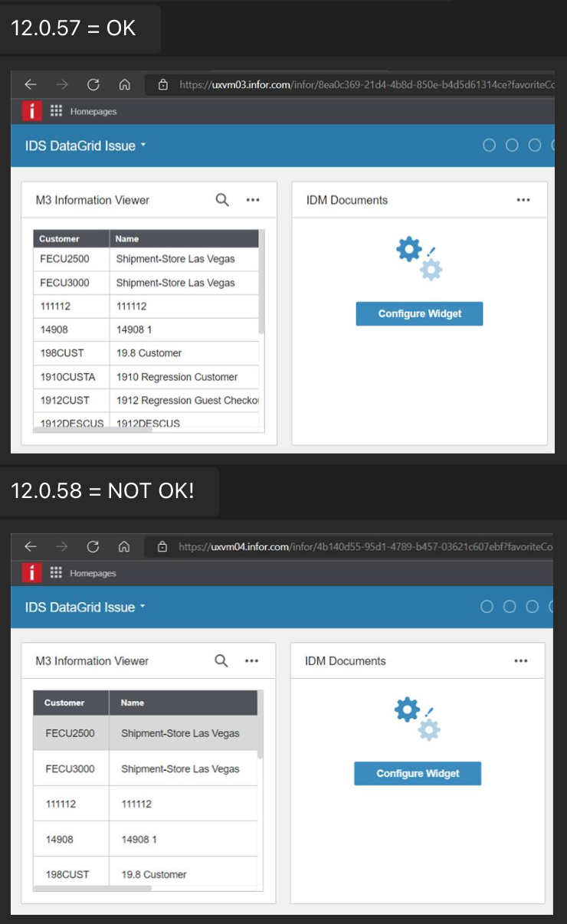
Task: Select FECU3000 cell in the 12.0.57 grid
Action: point(71,283)
